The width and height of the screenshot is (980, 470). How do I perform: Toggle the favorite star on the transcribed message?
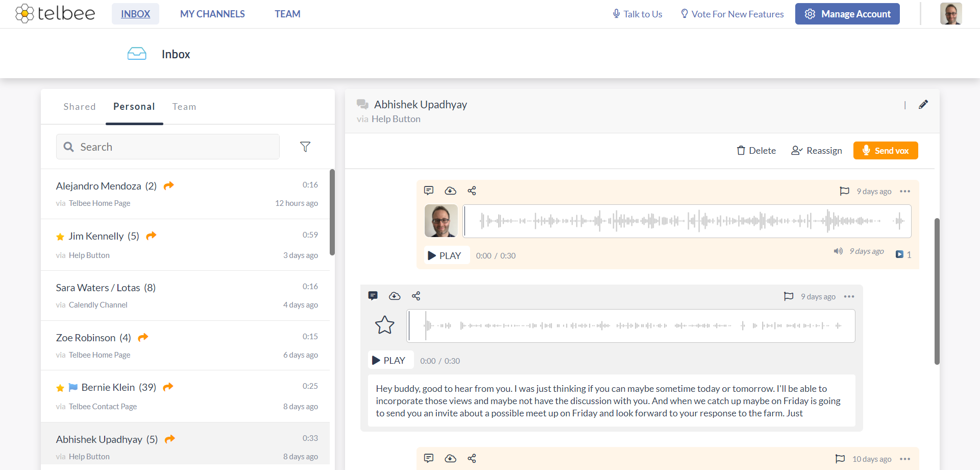tap(385, 325)
